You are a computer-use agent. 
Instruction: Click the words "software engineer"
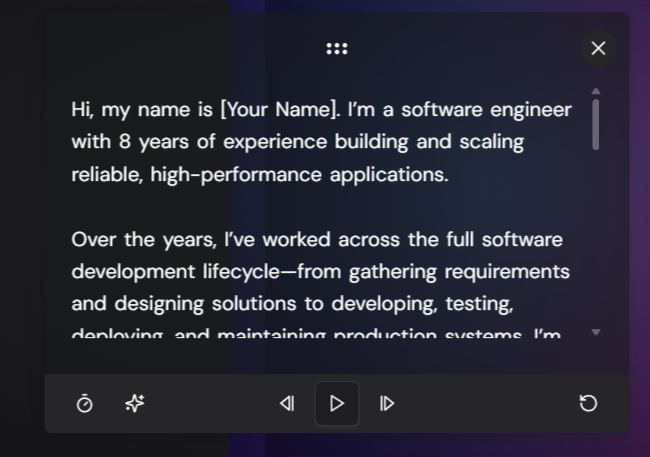(486, 110)
